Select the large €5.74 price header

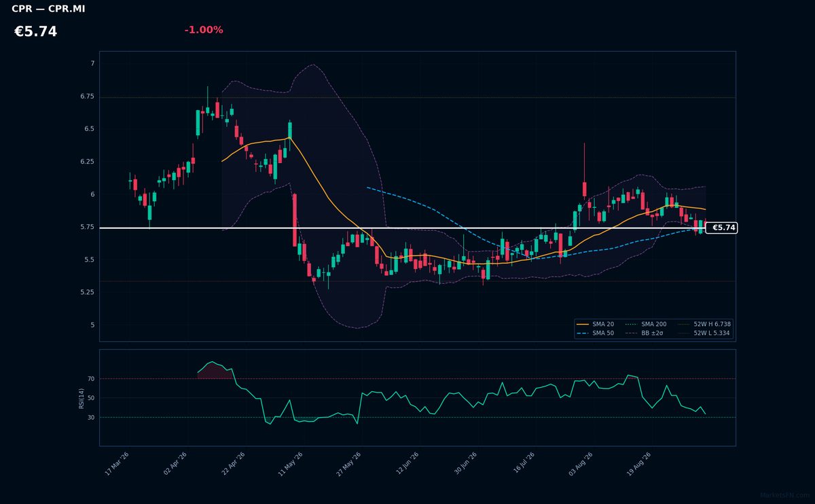[35, 32]
